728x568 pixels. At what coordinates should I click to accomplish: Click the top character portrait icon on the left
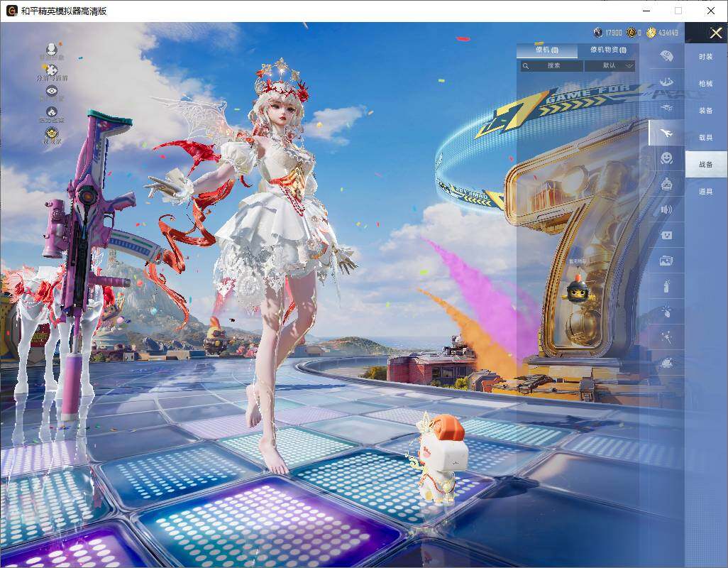click(52, 49)
